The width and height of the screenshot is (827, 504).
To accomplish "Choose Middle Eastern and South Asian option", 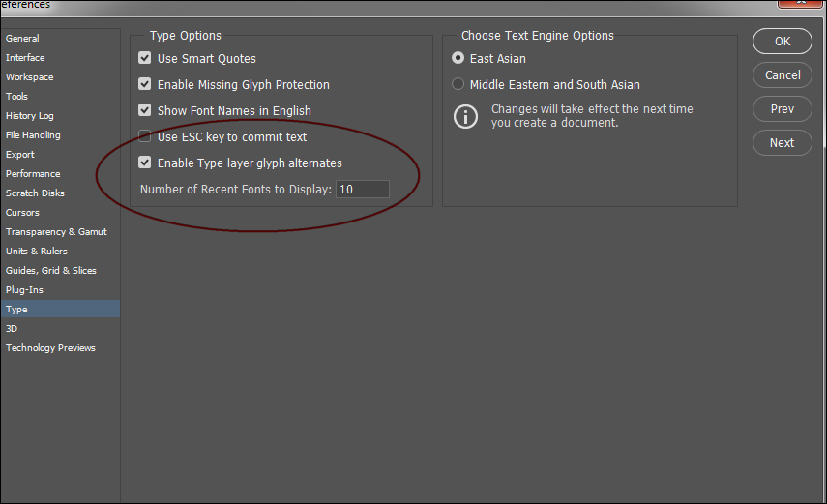I will (x=458, y=85).
